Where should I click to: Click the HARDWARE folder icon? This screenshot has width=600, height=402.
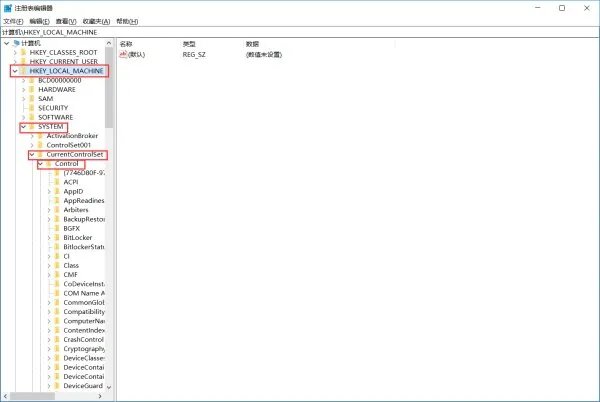click(33, 90)
